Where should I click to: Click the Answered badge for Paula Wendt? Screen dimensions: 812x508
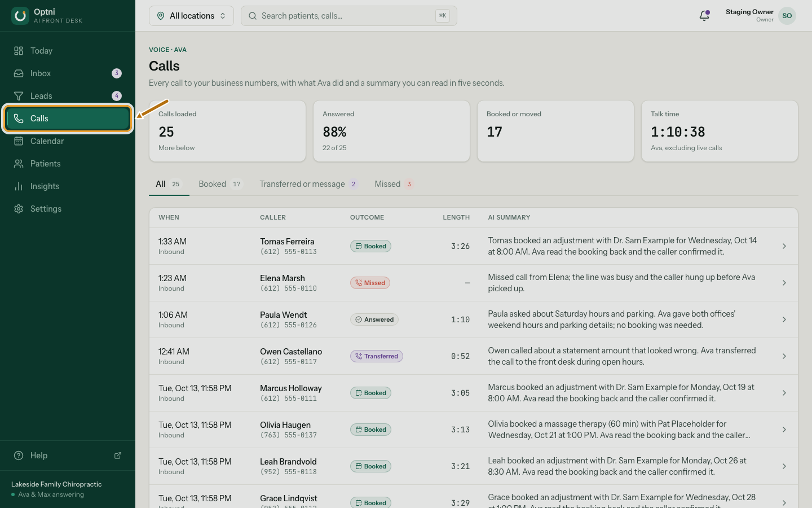[x=374, y=319]
